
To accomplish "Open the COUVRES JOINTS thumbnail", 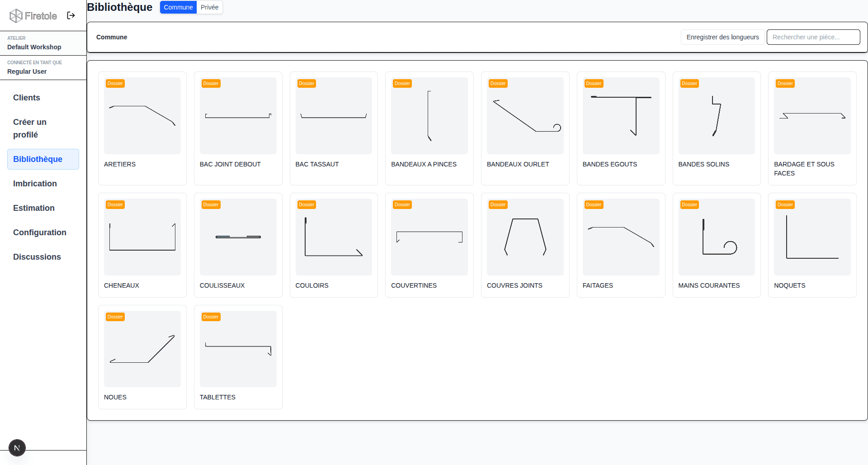I will 525,237.
